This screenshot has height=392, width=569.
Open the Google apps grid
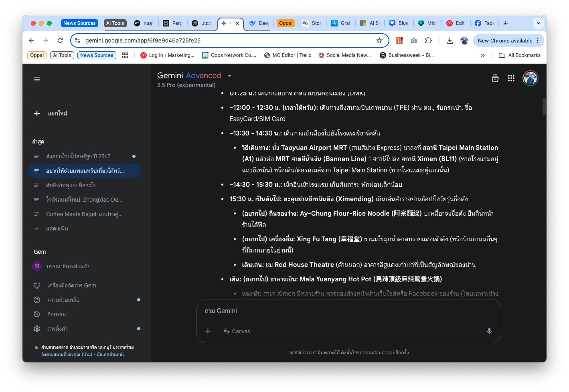point(511,78)
